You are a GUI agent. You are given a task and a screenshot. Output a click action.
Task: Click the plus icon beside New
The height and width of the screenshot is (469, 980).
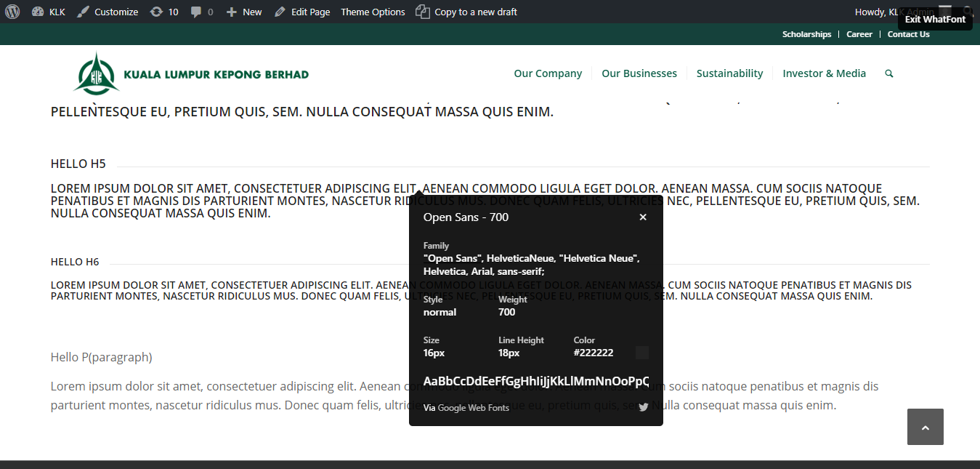tap(232, 12)
